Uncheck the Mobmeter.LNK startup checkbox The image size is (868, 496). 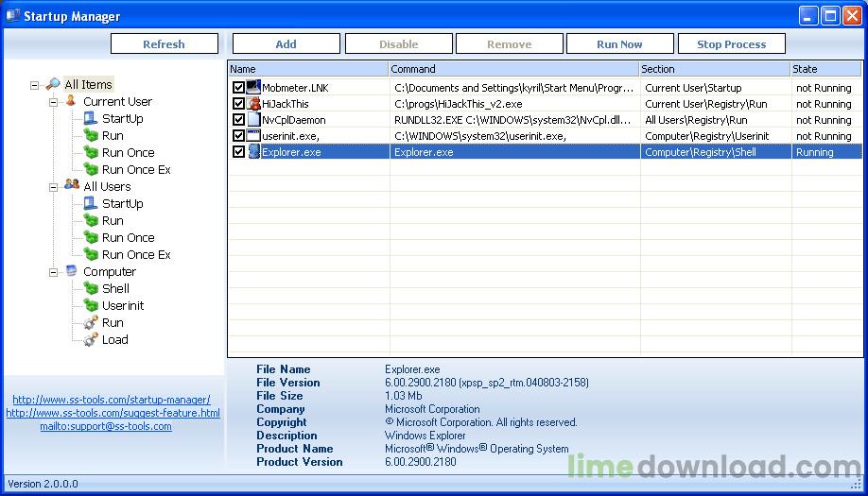(238, 88)
